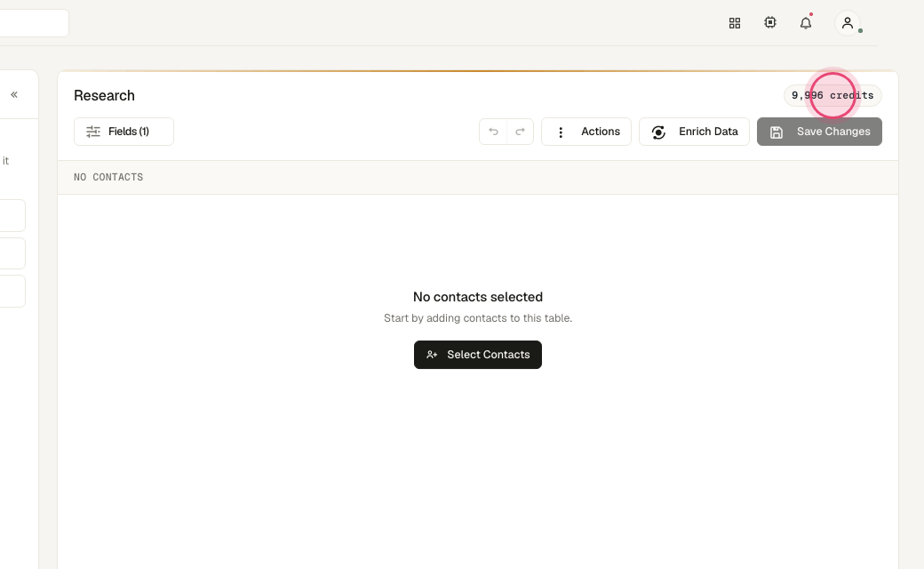This screenshot has width=924, height=569.
Task: Click Save Changes
Action: [x=820, y=132]
